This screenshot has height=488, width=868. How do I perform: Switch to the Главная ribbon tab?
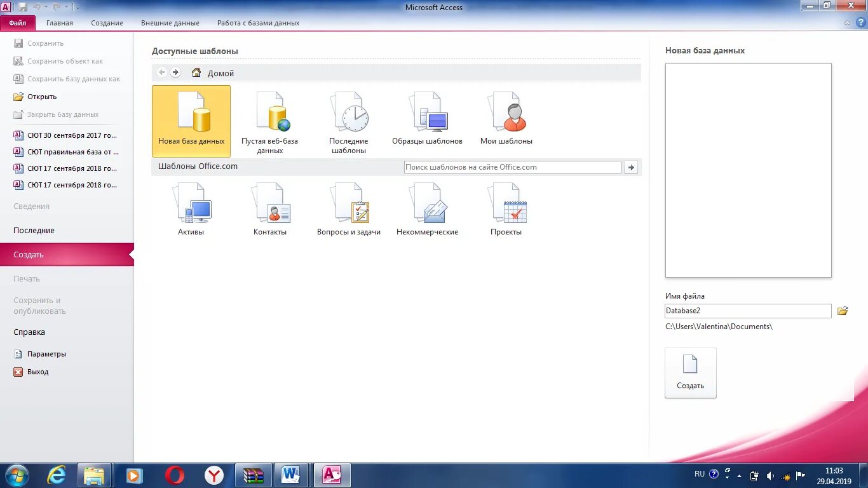point(60,23)
